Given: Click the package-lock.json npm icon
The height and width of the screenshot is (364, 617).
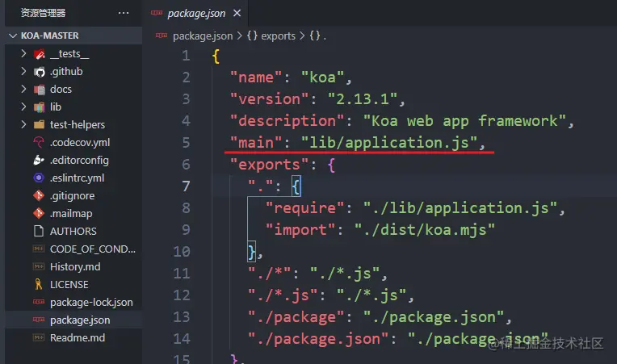Looking at the screenshot, I should click(x=39, y=302).
